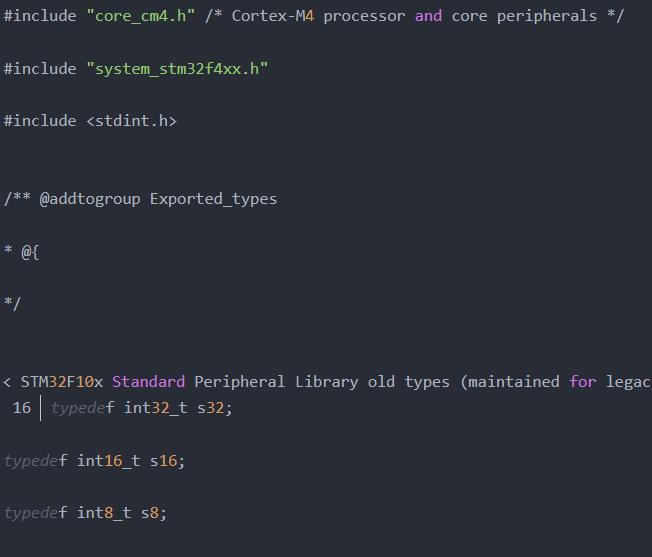The width and height of the screenshot is (652, 557).
Task: Click the #include <stdint.h> line
Action: click(90, 121)
